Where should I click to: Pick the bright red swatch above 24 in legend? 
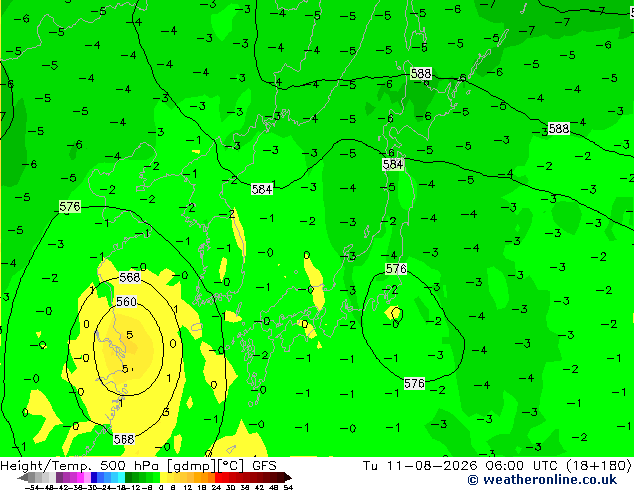(218, 477)
